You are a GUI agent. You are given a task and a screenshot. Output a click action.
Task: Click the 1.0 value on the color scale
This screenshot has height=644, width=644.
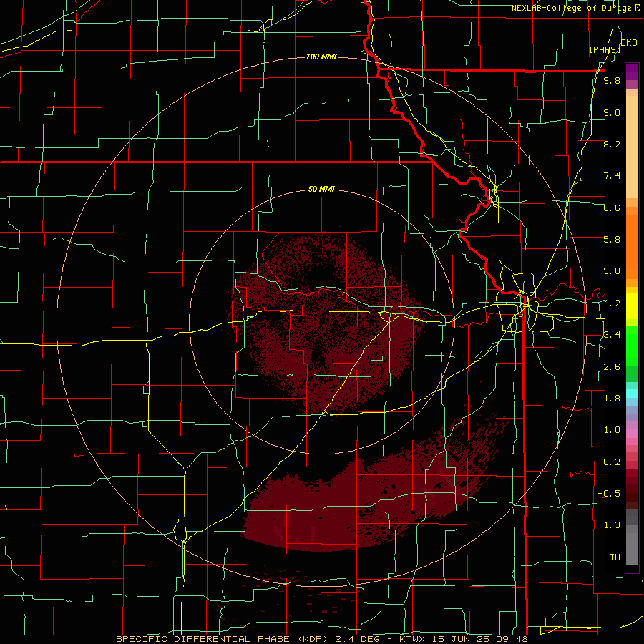click(x=612, y=430)
